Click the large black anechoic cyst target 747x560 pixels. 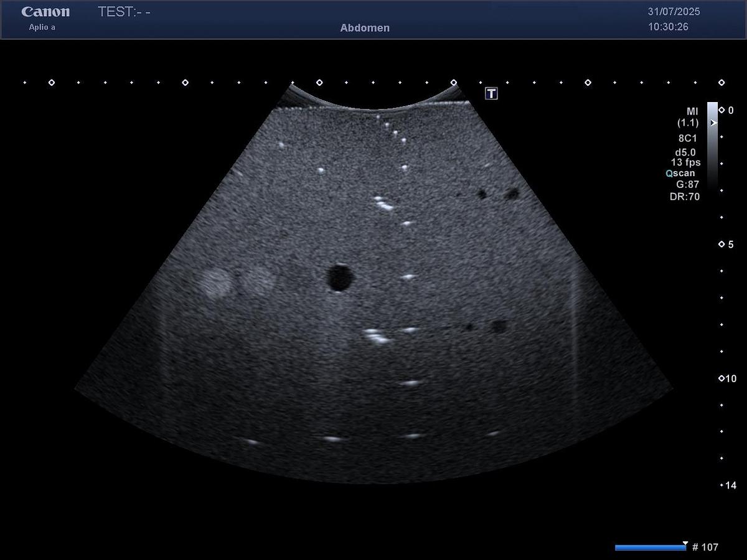[x=340, y=278]
